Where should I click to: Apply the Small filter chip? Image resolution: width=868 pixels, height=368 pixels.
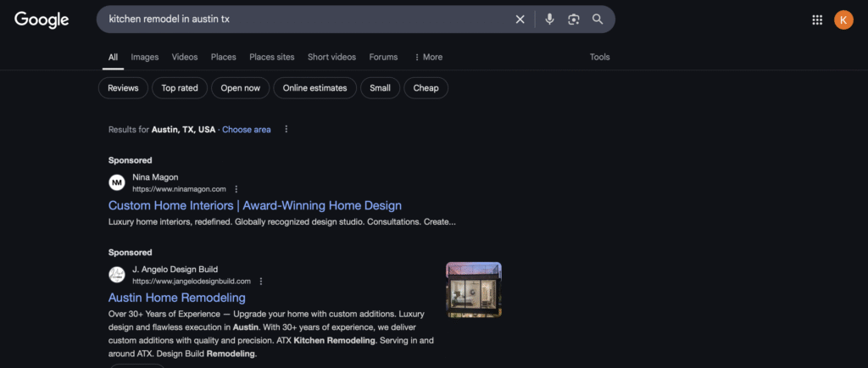tap(381, 88)
